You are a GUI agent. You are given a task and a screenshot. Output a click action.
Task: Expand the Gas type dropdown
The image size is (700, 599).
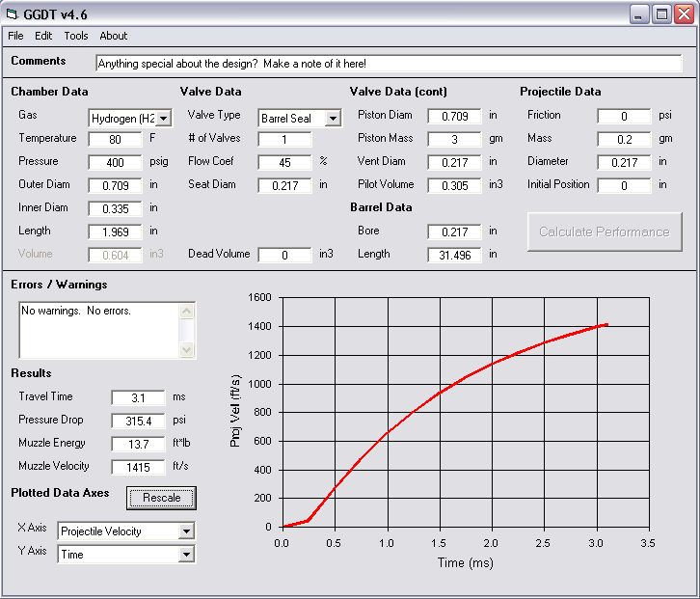(163, 119)
